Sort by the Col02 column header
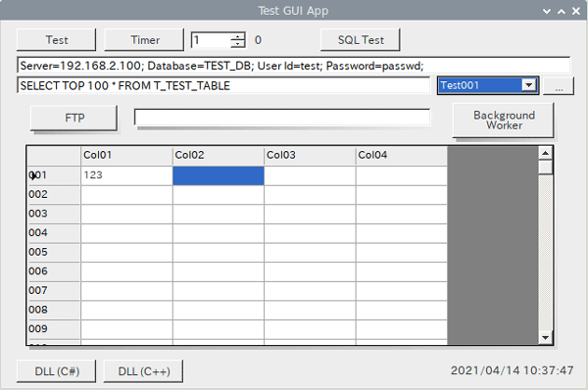Viewport: 588px width, 390px height. (x=219, y=155)
